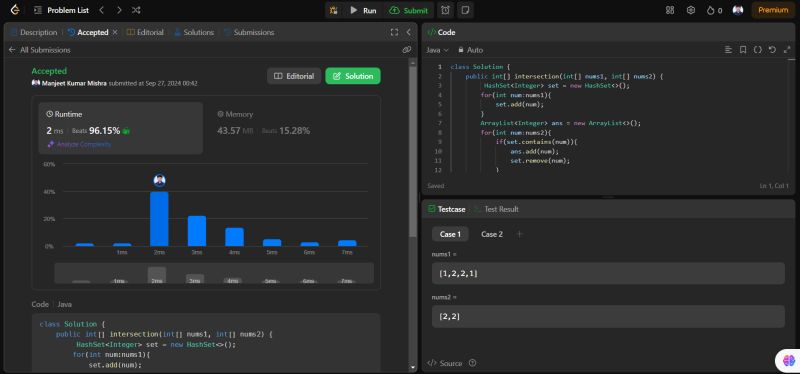Click the bookmark icon in editor toolbar
This screenshot has width=800, height=374.
[x=743, y=50]
